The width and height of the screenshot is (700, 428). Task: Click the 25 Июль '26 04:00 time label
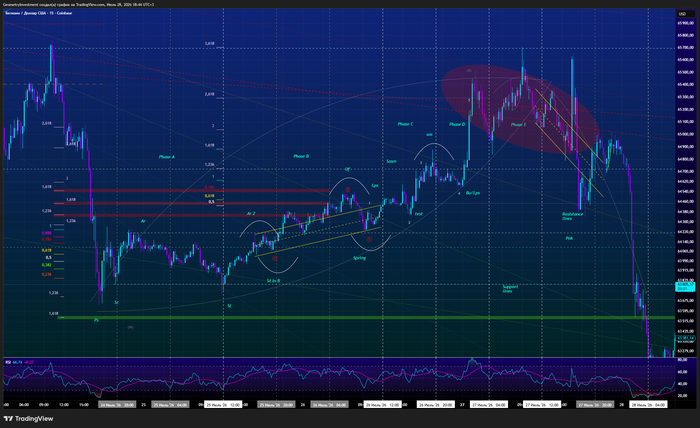point(170,405)
